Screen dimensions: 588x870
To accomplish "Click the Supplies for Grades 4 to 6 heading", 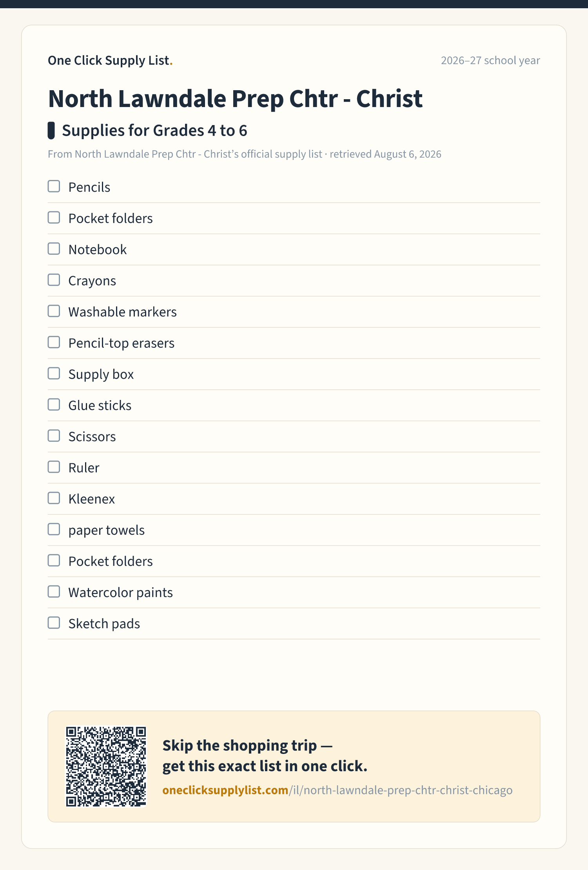I will [x=154, y=131].
